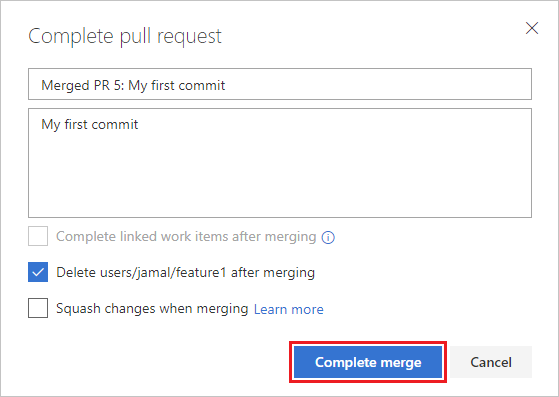Image resolution: width=559 pixels, height=397 pixels.
Task: Click the info icon beside linked work items
Action: pyautogui.click(x=328, y=237)
